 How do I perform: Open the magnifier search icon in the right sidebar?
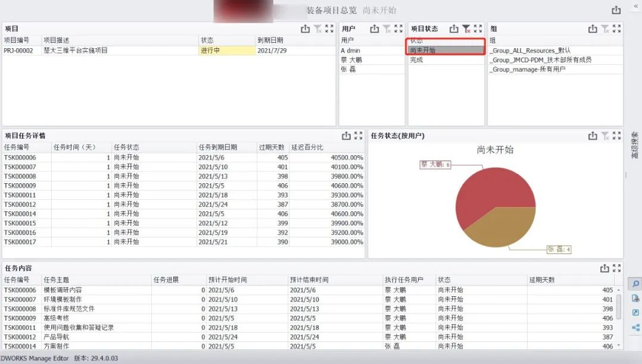635,284
